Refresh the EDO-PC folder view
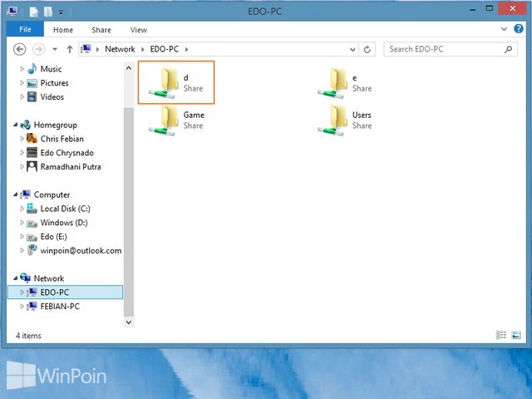 click(367, 50)
